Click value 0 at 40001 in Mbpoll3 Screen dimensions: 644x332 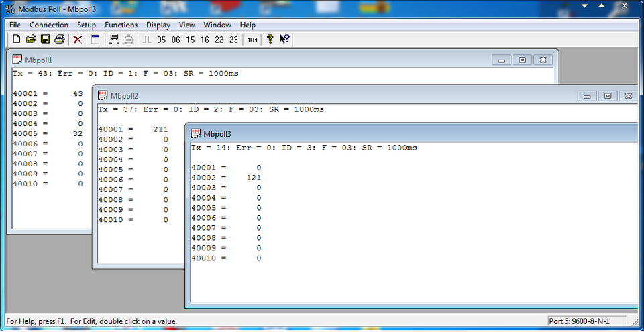coord(259,168)
